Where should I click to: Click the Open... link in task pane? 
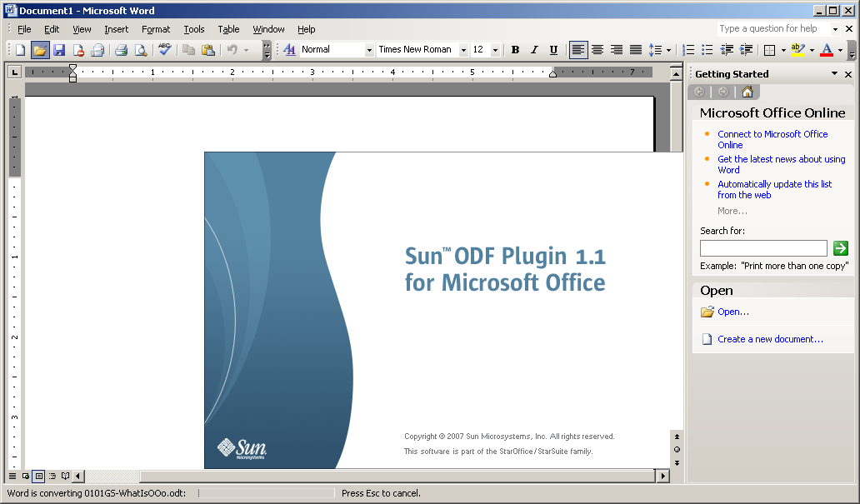tap(732, 312)
